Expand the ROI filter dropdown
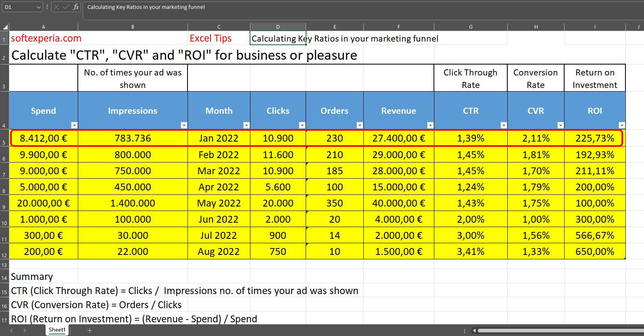The image size is (644, 336). click(621, 125)
